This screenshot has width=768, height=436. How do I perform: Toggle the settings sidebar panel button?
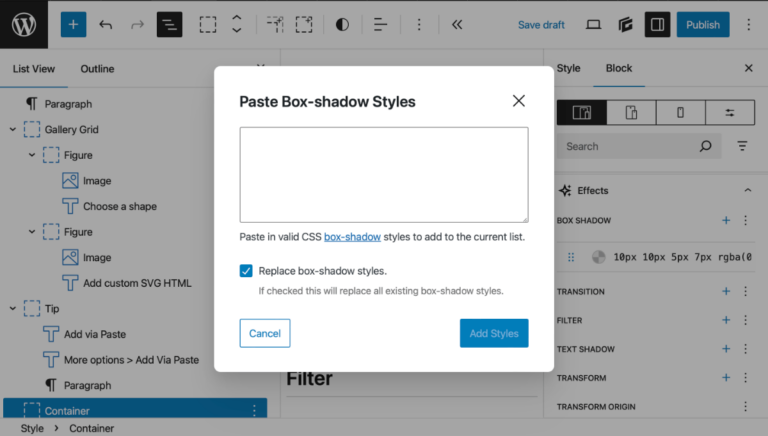tap(657, 24)
